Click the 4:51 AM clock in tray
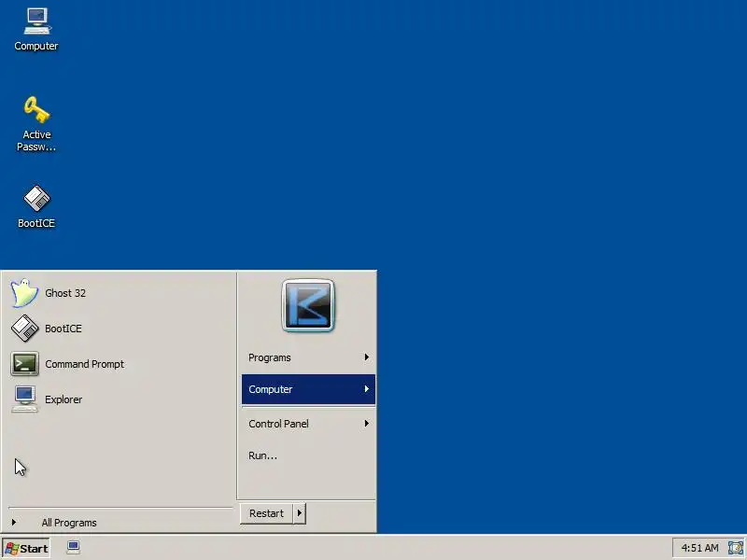747x560 pixels. click(699, 548)
